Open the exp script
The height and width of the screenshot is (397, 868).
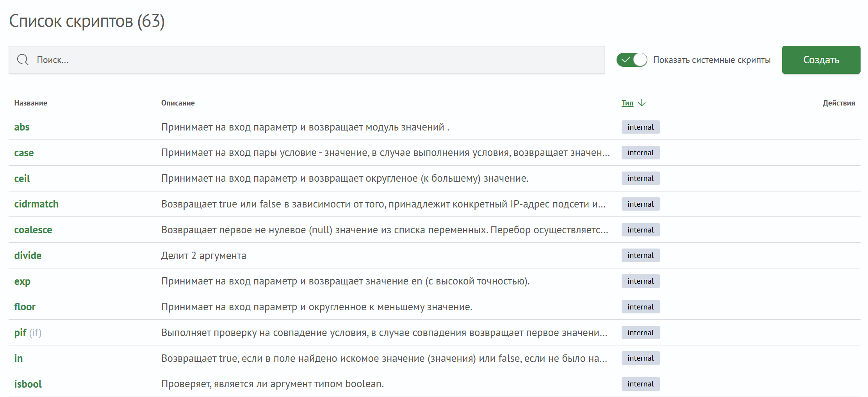click(x=22, y=281)
